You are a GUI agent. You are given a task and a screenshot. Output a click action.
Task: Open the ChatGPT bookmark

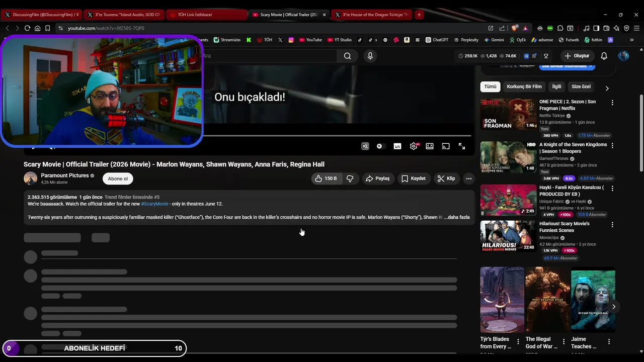pyautogui.click(x=437, y=40)
